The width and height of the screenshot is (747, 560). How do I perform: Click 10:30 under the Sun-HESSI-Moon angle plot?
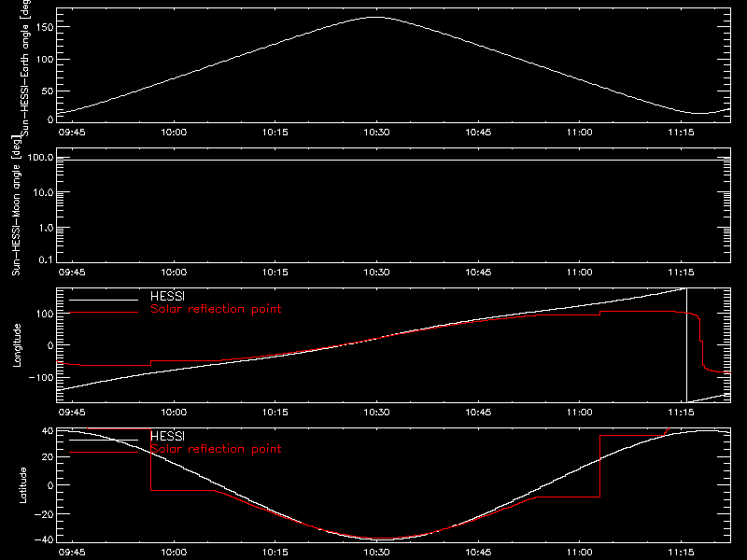click(x=376, y=273)
